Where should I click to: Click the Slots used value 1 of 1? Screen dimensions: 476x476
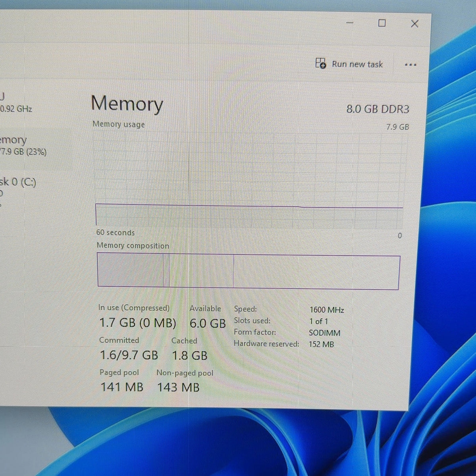(319, 321)
